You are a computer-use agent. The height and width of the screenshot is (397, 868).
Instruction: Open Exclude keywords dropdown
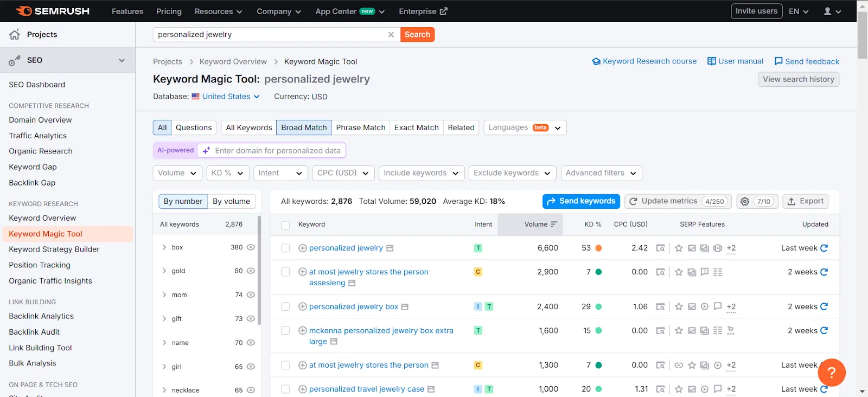(513, 173)
